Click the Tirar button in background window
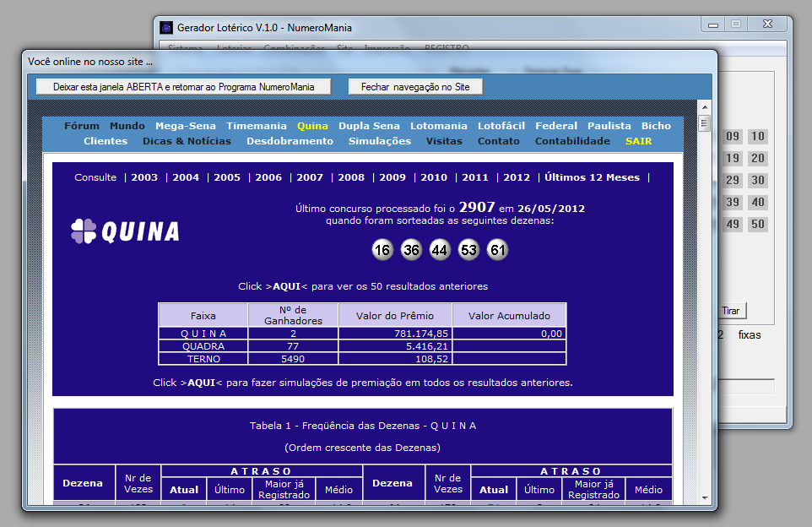This screenshot has width=812, height=527. tap(732, 311)
